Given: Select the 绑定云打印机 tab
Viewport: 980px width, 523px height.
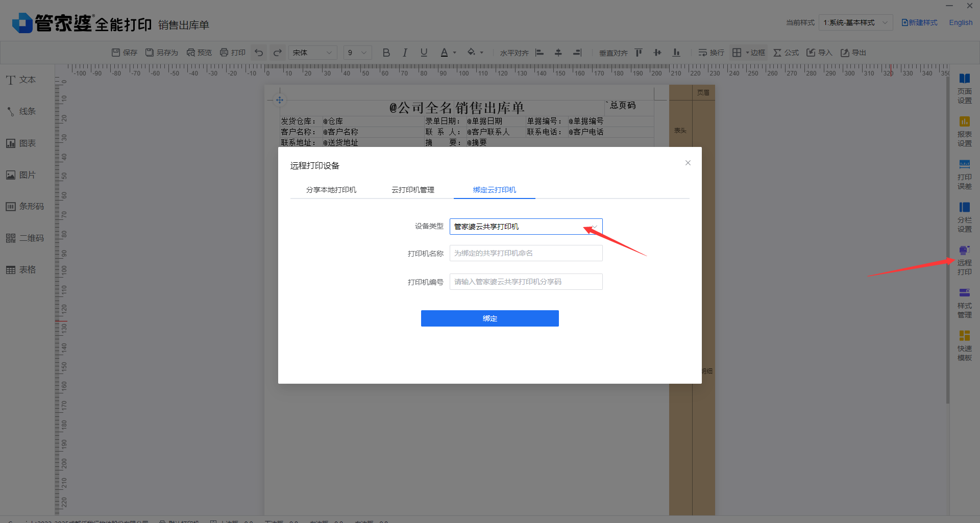Looking at the screenshot, I should coord(495,190).
